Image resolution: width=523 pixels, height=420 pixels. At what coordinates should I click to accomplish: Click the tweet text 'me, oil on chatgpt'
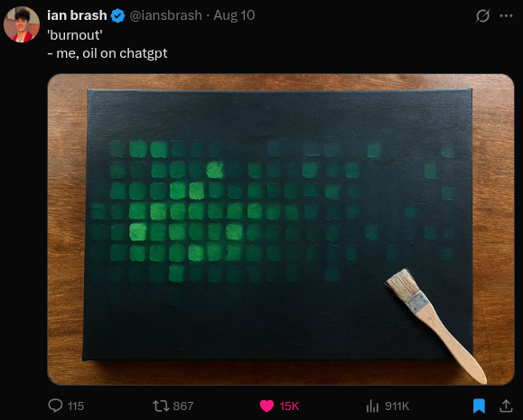pyautogui.click(x=112, y=53)
